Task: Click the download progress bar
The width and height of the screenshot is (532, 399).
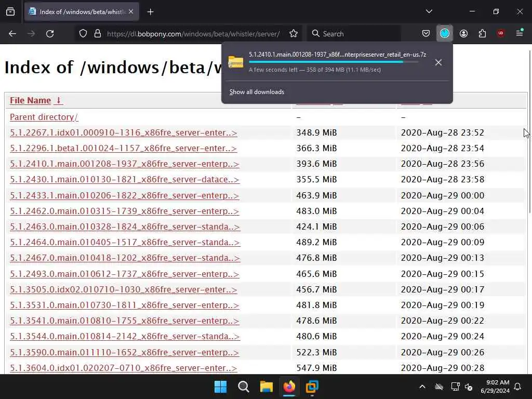Action: pos(334,62)
